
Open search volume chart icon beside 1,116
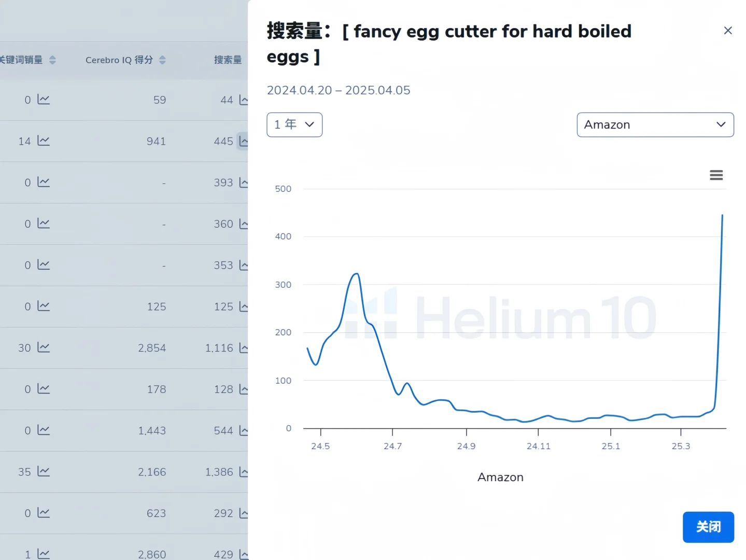[244, 348]
